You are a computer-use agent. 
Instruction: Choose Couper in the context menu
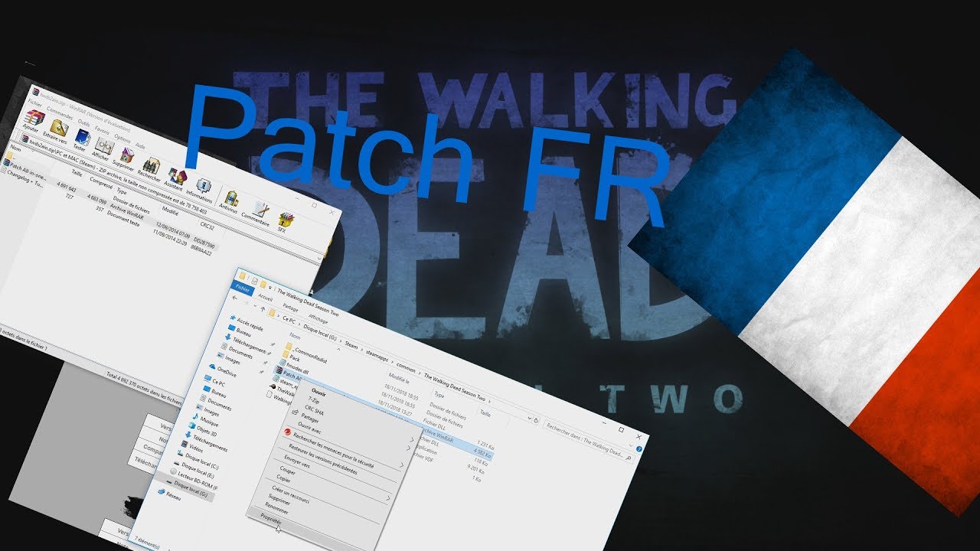(x=287, y=471)
